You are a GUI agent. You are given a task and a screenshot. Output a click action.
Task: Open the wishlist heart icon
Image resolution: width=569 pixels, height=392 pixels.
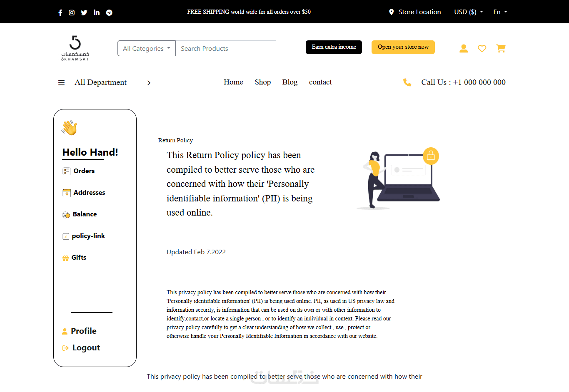[482, 48]
